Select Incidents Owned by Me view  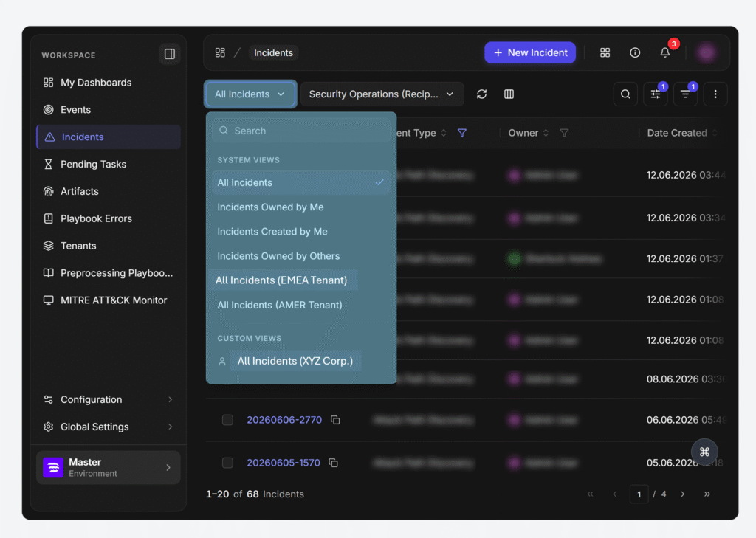tap(301, 207)
